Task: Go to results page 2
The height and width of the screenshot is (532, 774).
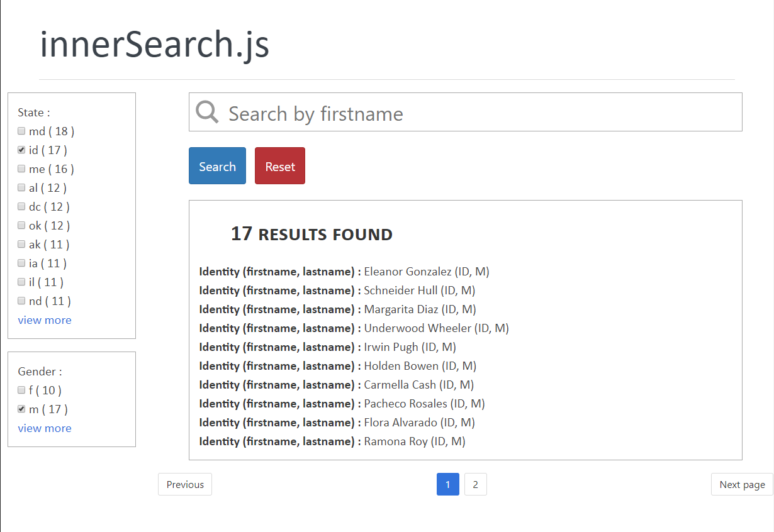Action: click(476, 484)
